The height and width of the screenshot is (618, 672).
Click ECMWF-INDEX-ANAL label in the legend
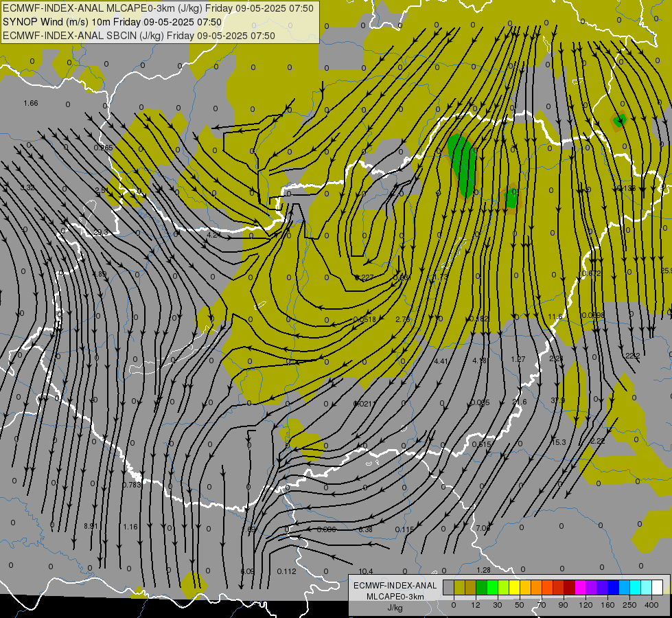pyautogui.click(x=395, y=586)
